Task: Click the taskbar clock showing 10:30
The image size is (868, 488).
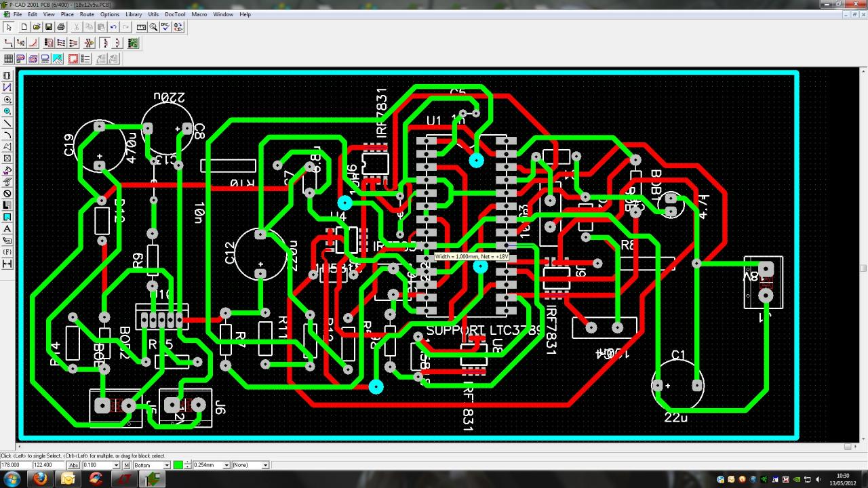Action: click(843, 479)
